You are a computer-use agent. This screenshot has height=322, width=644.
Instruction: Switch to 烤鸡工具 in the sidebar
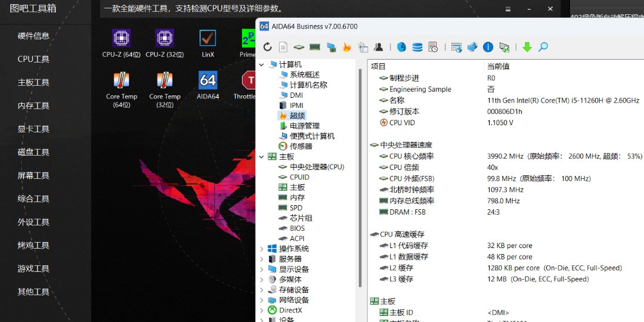tap(33, 245)
